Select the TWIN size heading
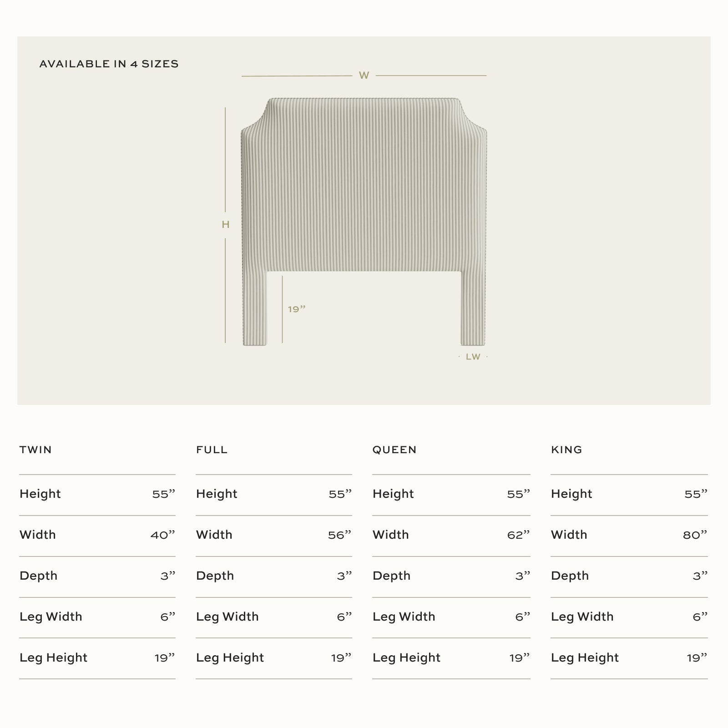 coord(36,450)
